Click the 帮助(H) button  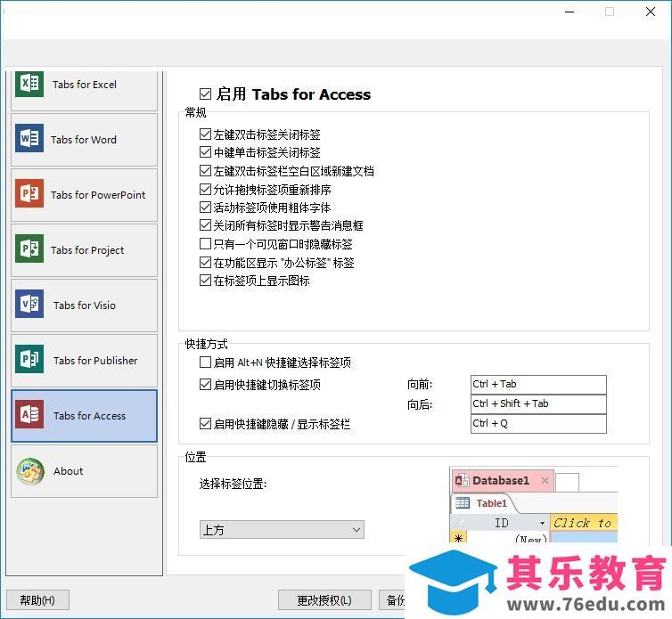pos(37,600)
